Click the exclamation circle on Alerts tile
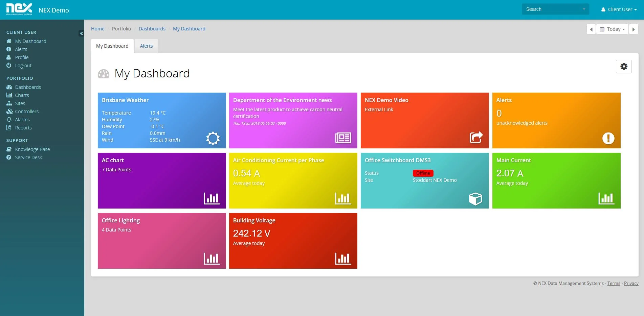The width and height of the screenshot is (644, 316). [608, 138]
